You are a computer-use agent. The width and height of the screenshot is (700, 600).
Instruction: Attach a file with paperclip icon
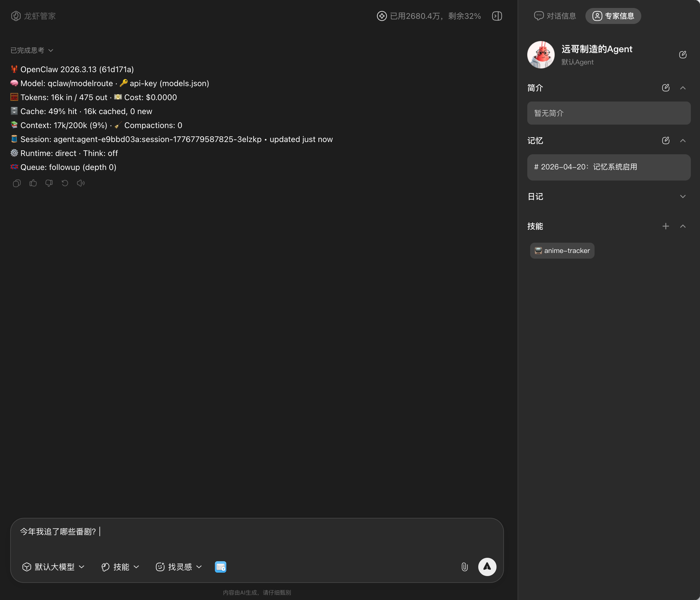pyautogui.click(x=465, y=567)
